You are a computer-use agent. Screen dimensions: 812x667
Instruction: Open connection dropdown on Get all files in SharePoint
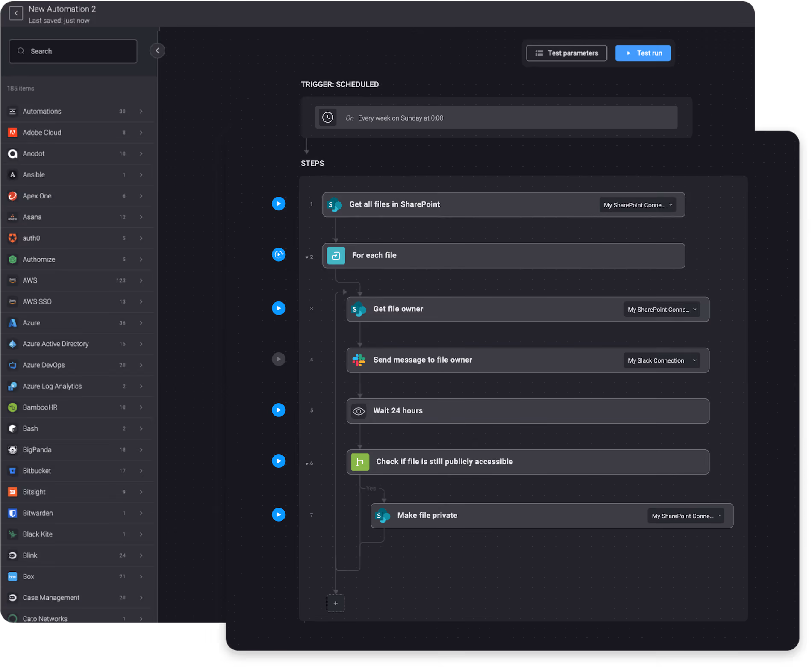[x=638, y=205]
